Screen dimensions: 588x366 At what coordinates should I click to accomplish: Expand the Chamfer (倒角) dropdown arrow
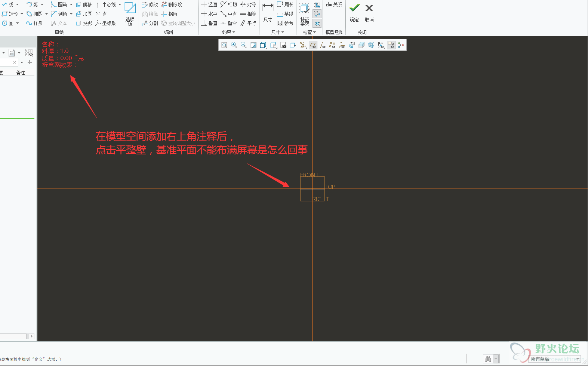[71, 14]
